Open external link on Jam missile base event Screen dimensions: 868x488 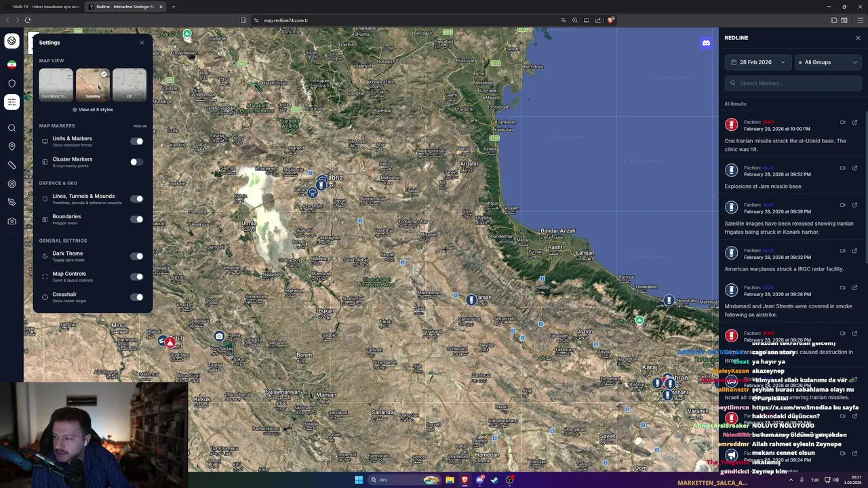[x=854, y=168]
